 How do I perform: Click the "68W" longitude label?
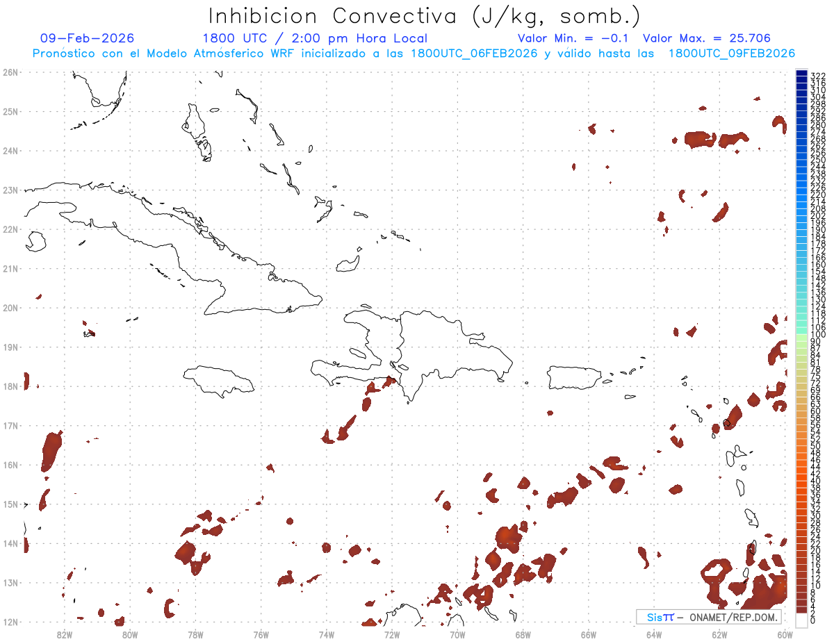[x=523, y=634]
